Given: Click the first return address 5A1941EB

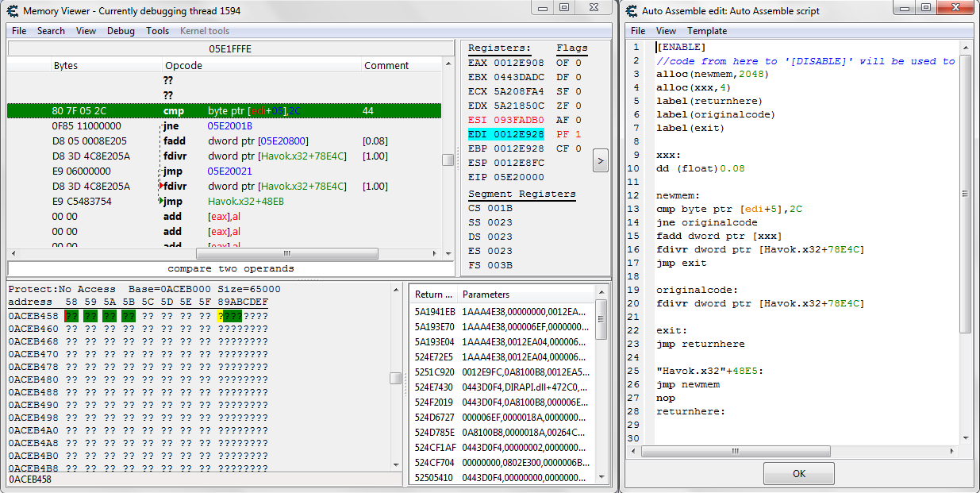Looking at the screenshot, I should 435,312.
